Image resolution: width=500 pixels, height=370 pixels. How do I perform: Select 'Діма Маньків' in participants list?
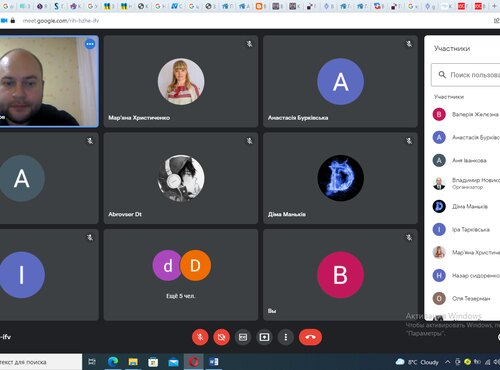click(x=465, y=206)
